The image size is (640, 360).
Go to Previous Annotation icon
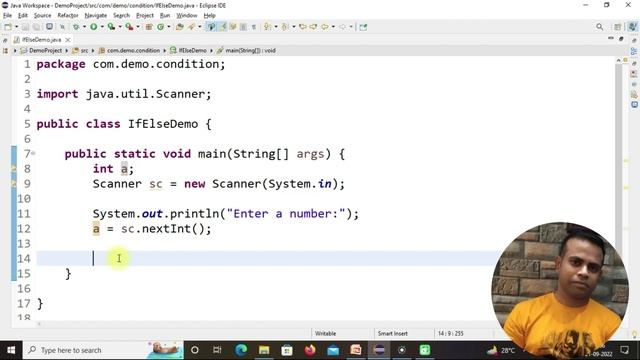(285, 27)
